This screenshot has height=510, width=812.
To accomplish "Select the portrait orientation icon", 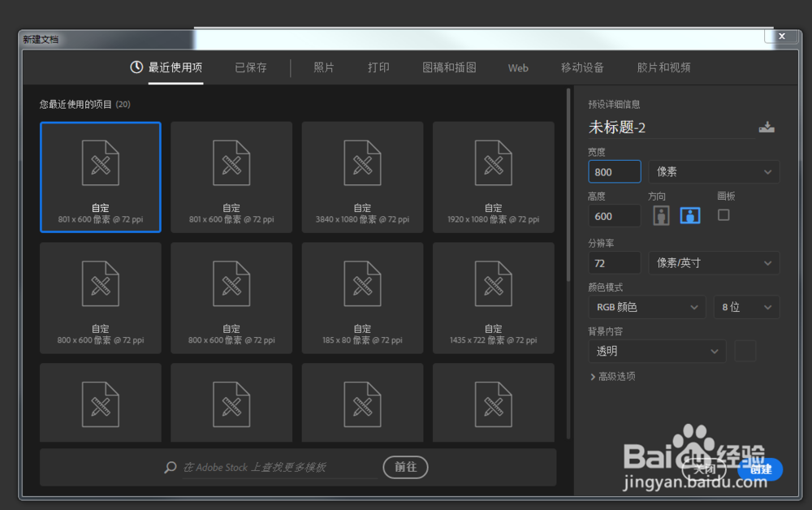I will pyautogui.click(x=660, y=214).
